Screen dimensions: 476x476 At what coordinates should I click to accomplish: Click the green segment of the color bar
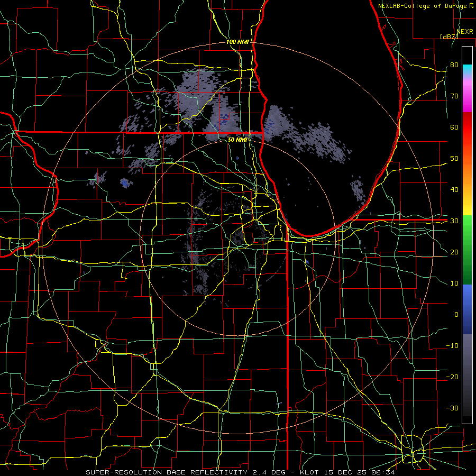[x=467, y=250]
